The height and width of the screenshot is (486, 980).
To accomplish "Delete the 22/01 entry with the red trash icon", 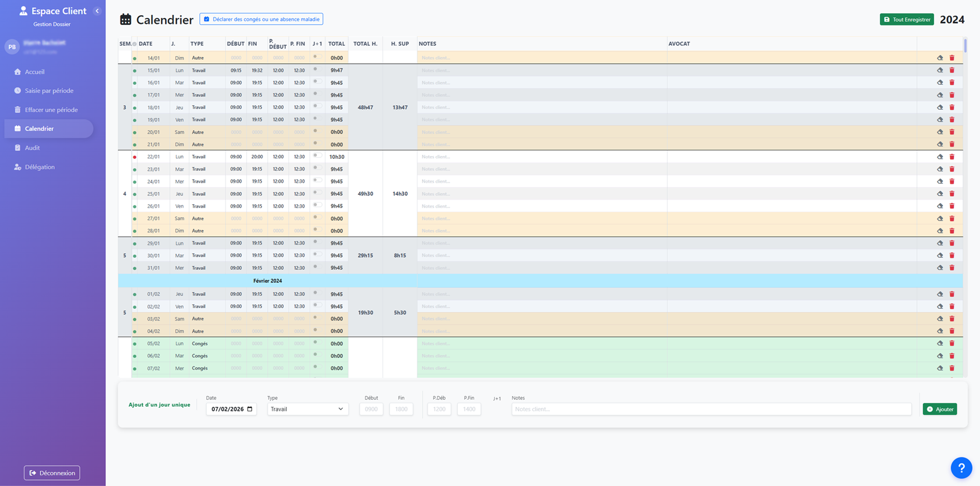I will (x=952, y=157).
